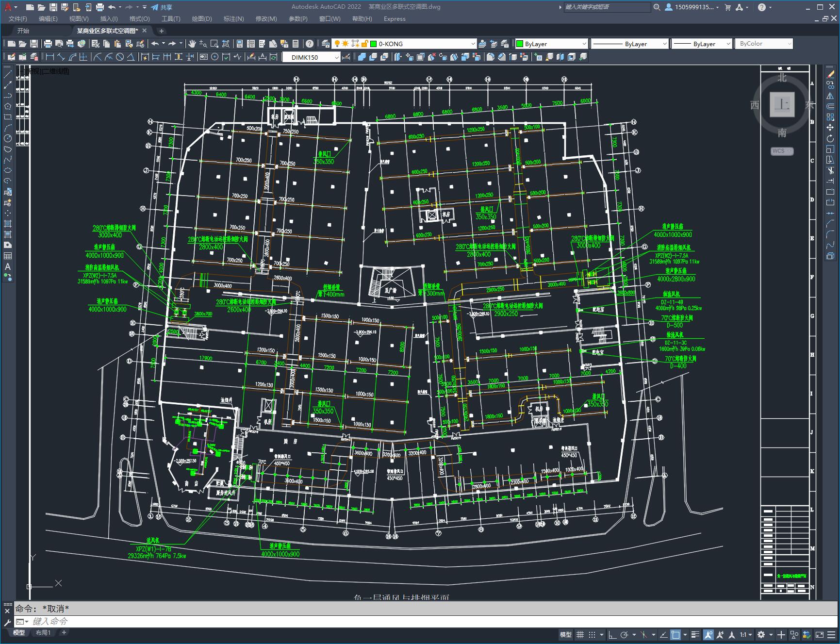The image size is (840, 644).
Task: Click the green swatch in color control box
Action: tap(520, 44)
